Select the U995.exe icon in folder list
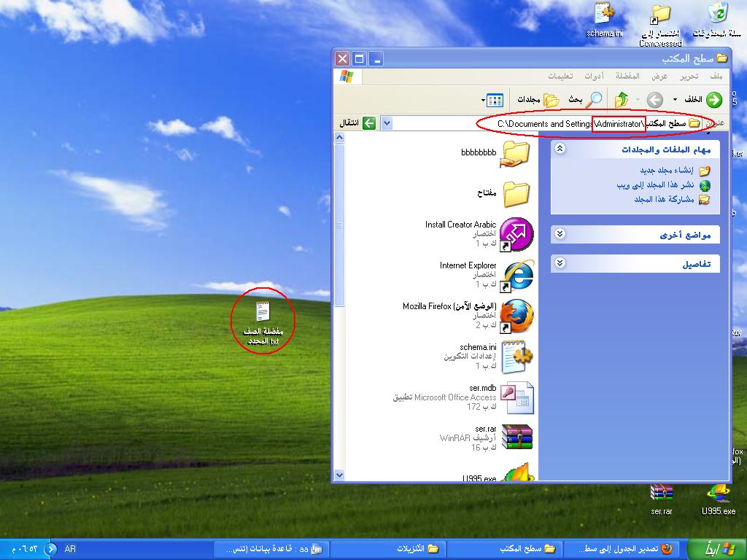The width and height of the screenshot is (747, 560). (517, 472)
